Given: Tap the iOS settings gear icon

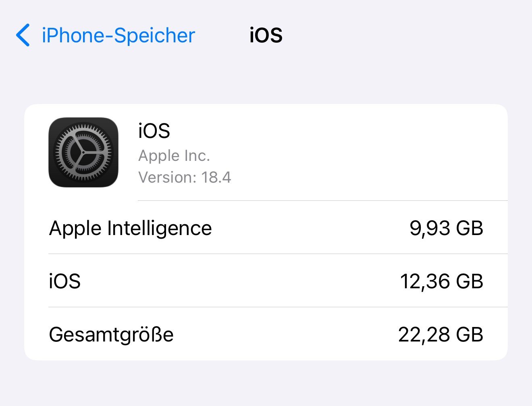Looking at the screenshot, I should click(83, 152).
